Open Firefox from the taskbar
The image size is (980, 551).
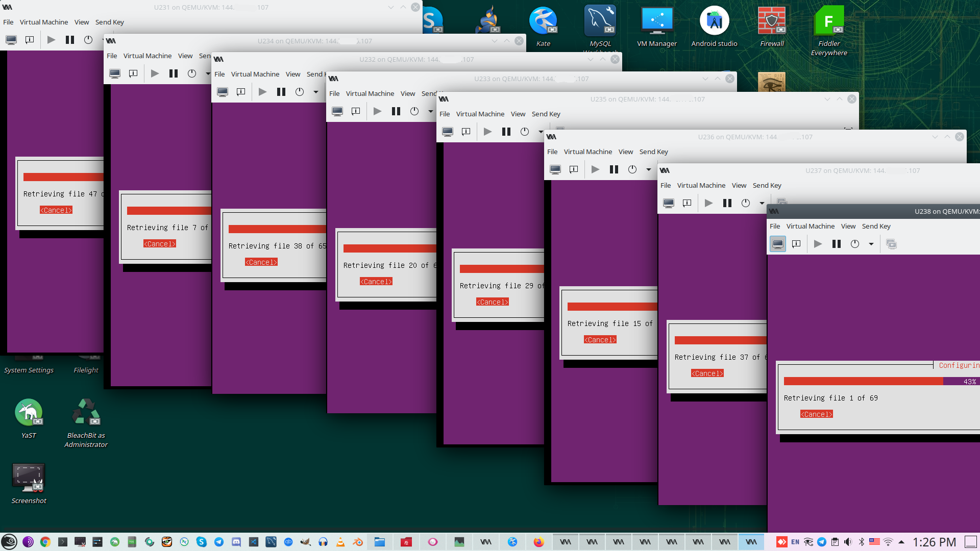coord(538,542)
